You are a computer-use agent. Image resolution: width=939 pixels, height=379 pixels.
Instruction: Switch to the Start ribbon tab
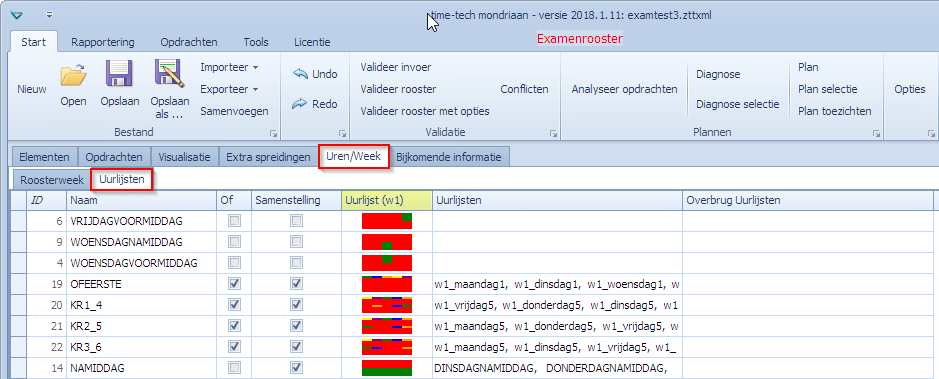pyautogui.click(x=34, y=42)
